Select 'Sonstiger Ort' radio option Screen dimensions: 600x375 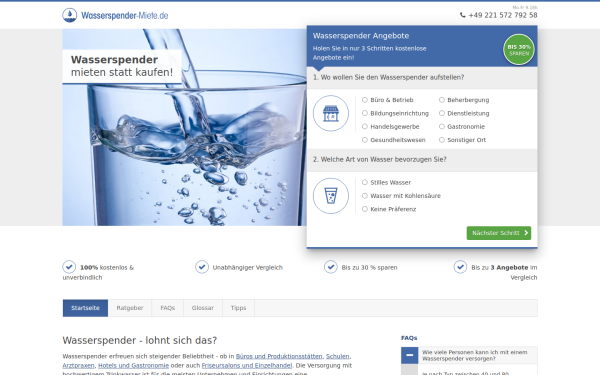442,140
